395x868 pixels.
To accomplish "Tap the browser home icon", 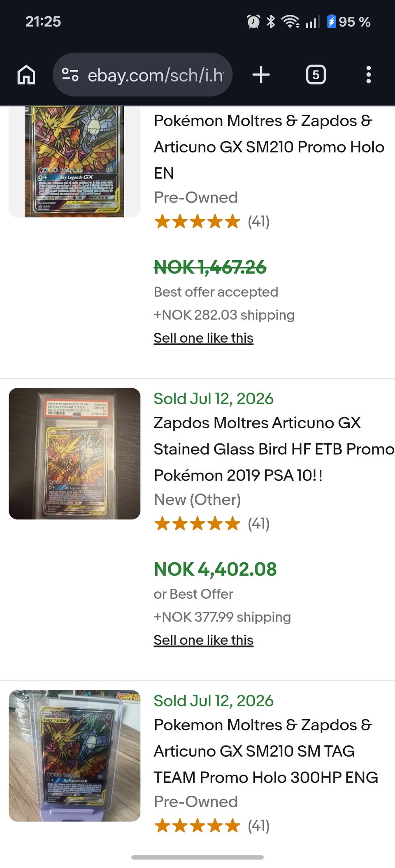I will [x=26, y=75].
